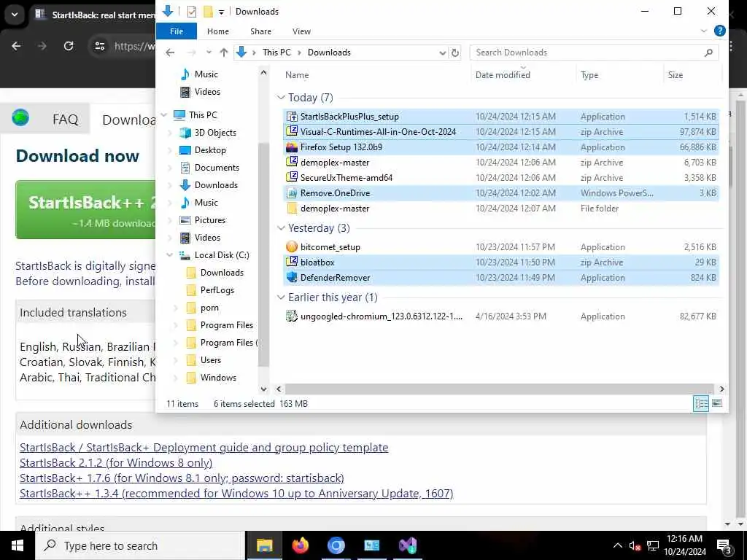Select Desktop in the navigation pane
The image size is (747, 560).
[x=210, y=150]
